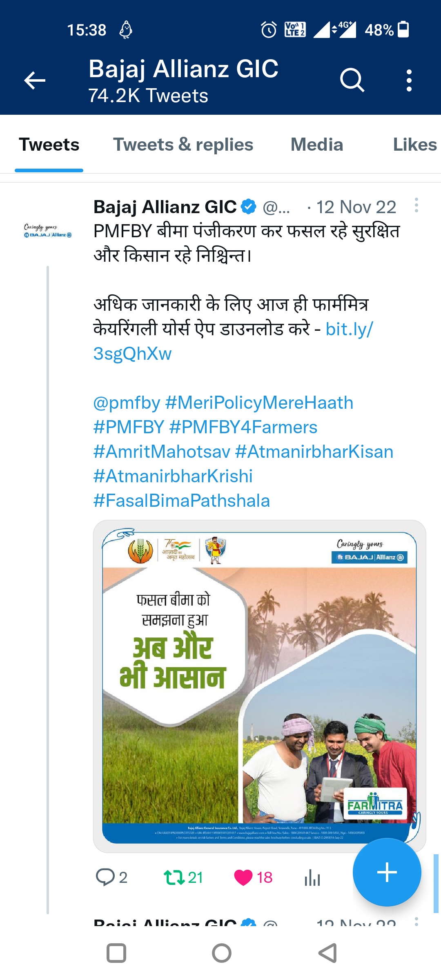Viewport: 441px width, 980px height.
Task: Open the @pmfby mention
Action: click(x=127, y=403)
